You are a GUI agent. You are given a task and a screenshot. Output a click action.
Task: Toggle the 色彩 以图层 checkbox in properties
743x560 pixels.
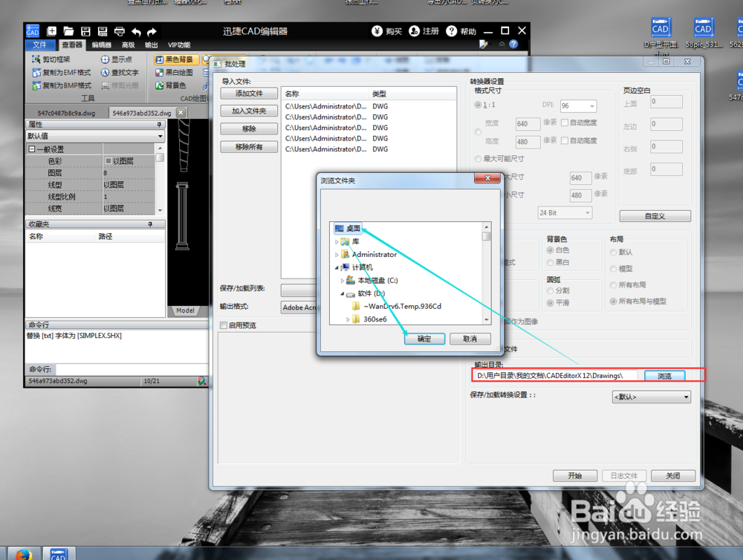(x=108, y=161)
